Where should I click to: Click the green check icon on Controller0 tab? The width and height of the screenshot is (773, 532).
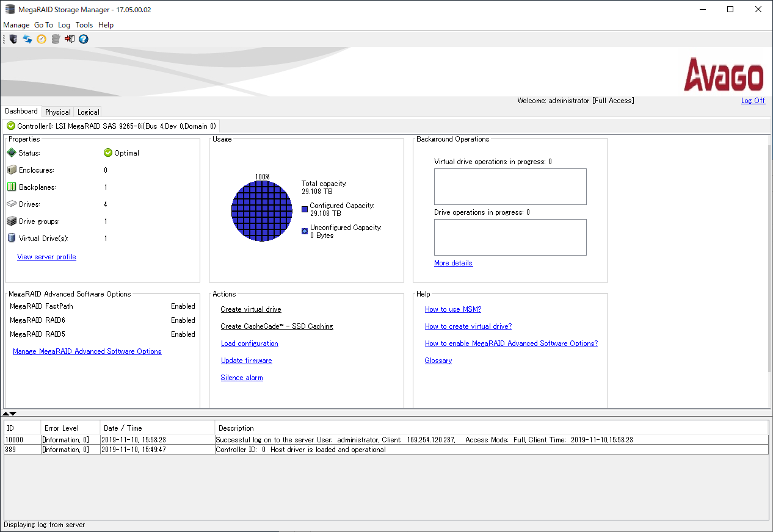11,126
